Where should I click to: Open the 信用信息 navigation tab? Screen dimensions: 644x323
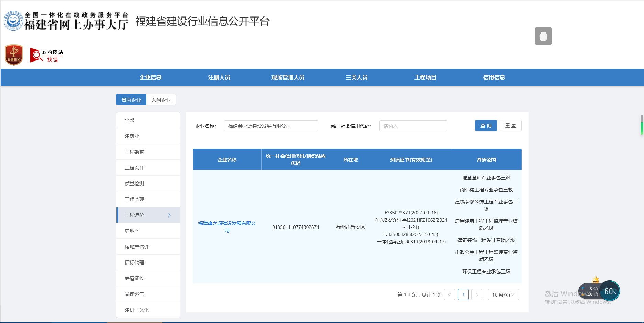(x=494, y=77)
